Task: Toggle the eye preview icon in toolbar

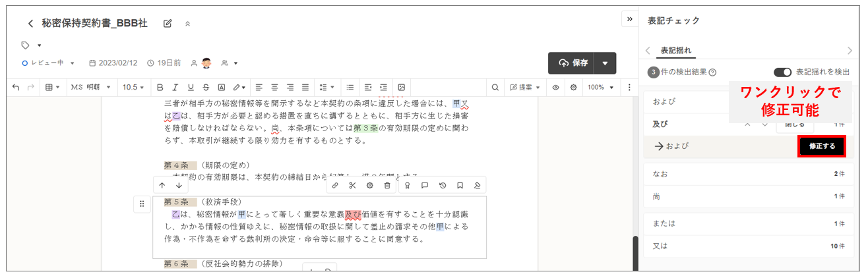Action: [x=555, y=88]
